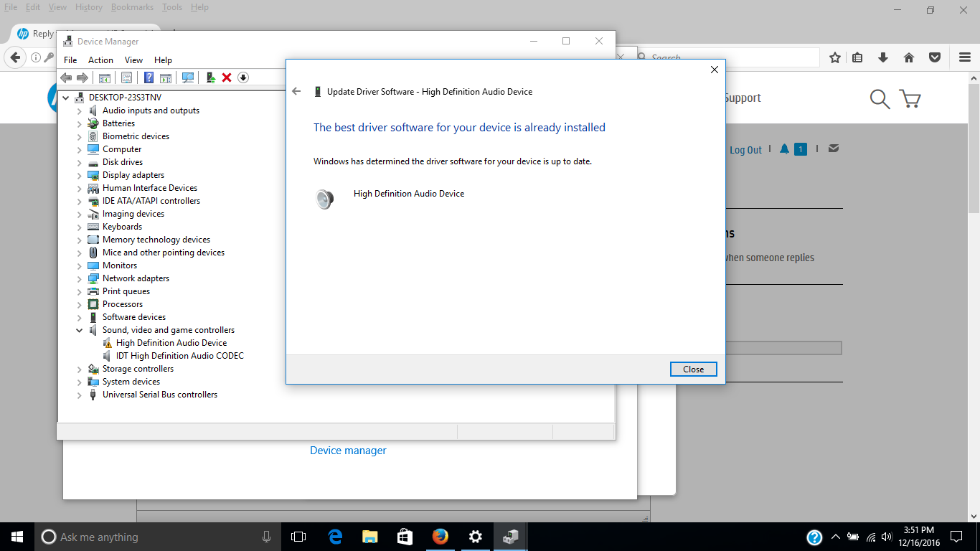
Task: Click the Disable device down-arrow icon
Action: [243, 77]
